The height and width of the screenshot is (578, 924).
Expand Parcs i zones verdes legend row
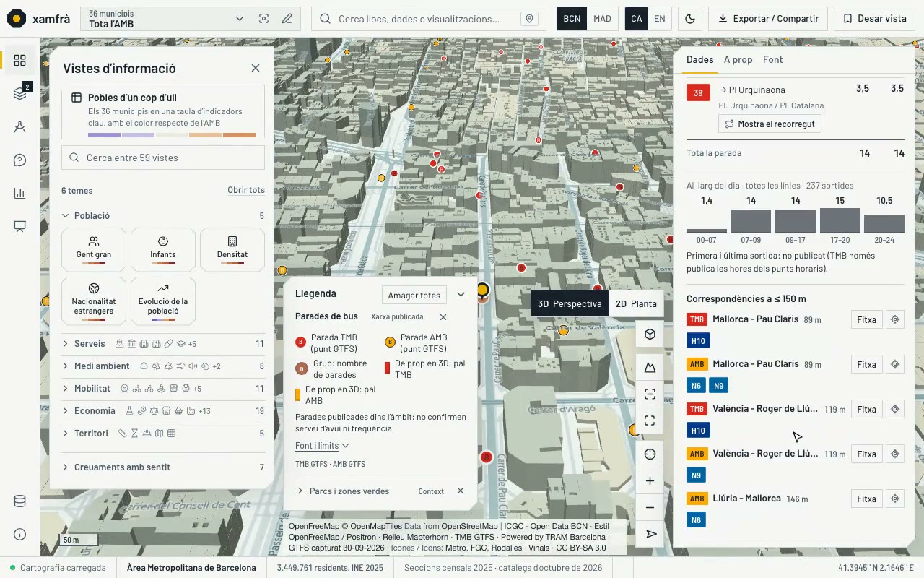[x=349, y=491]
